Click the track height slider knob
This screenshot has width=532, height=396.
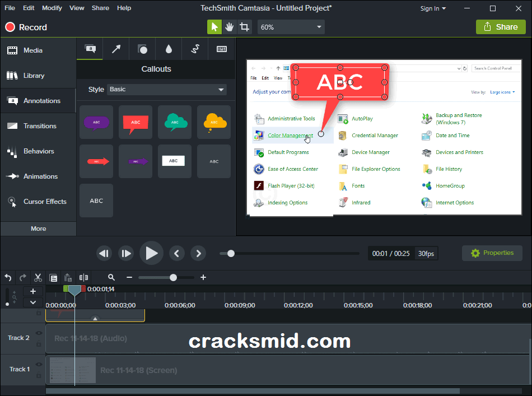tap(7, 304)
